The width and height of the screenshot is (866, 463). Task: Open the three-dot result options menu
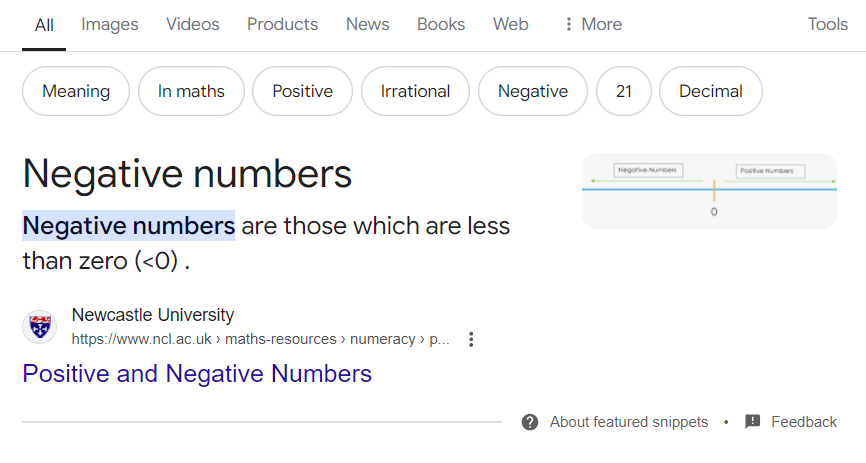click(x=472, y=339)
